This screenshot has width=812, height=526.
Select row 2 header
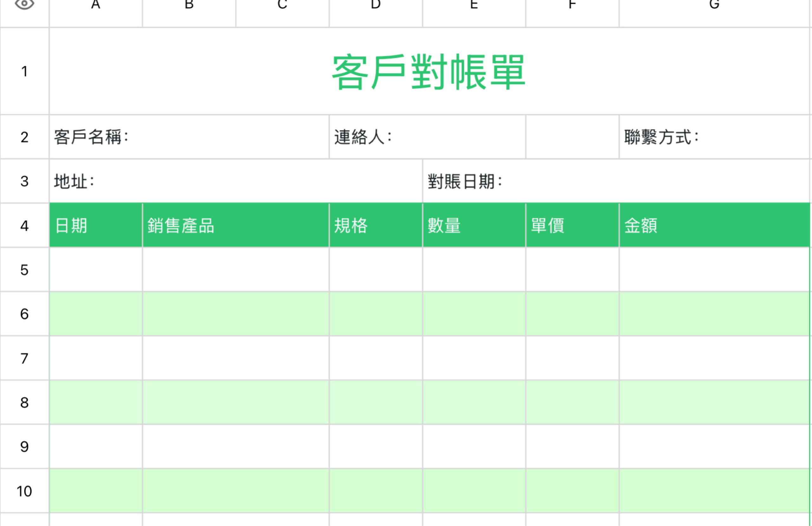(x=24, y=137)
